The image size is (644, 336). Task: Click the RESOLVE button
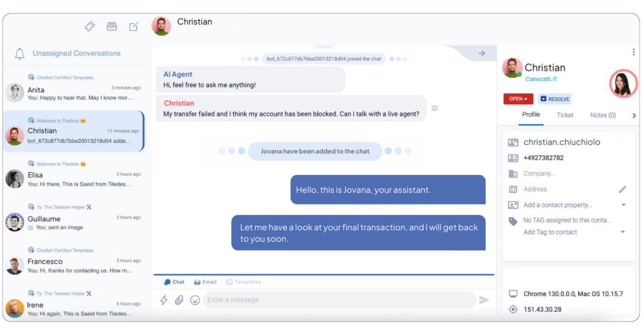555,99
